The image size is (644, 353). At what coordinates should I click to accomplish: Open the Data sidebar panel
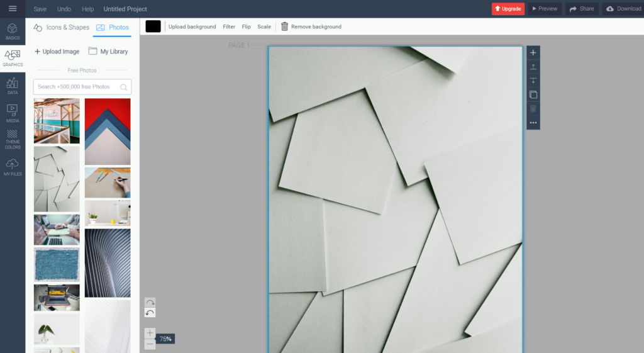[x=13, y=86]
